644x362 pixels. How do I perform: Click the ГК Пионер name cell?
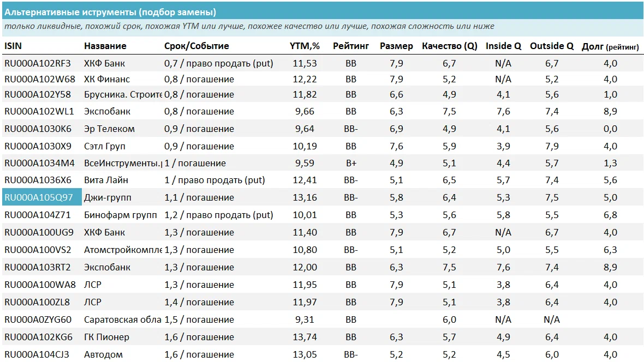point(106,337)
